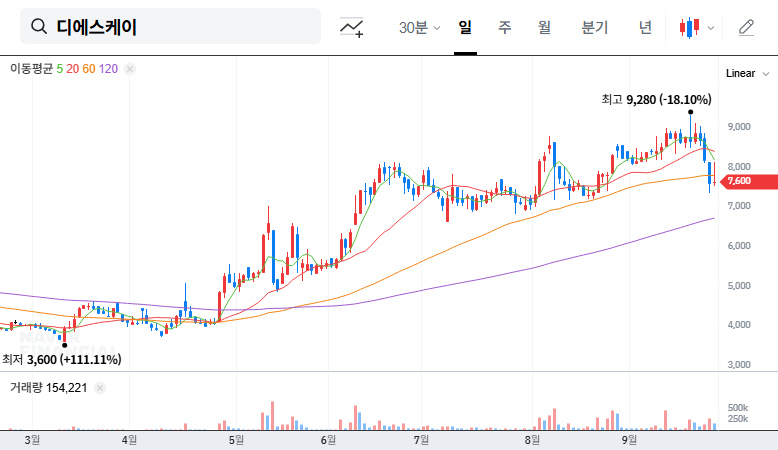Click the 최고 9,280 high marker label

click(x=656, y=100)
